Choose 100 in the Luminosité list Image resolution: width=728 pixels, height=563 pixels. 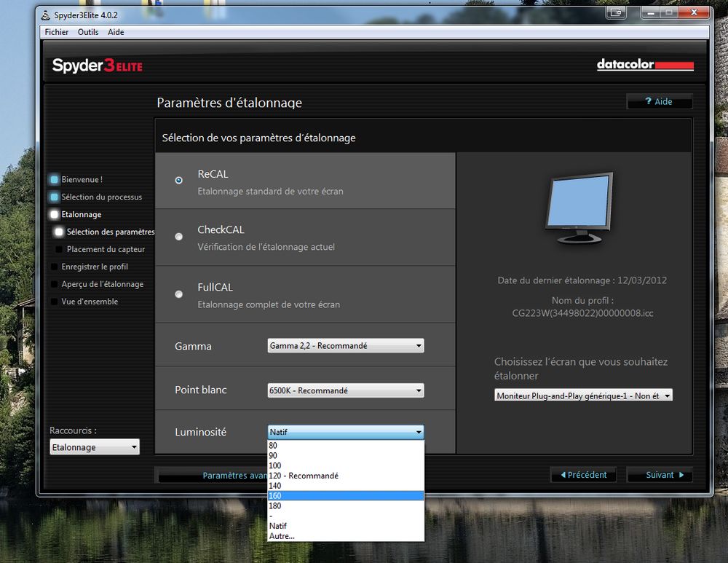(x=345, y=465)
